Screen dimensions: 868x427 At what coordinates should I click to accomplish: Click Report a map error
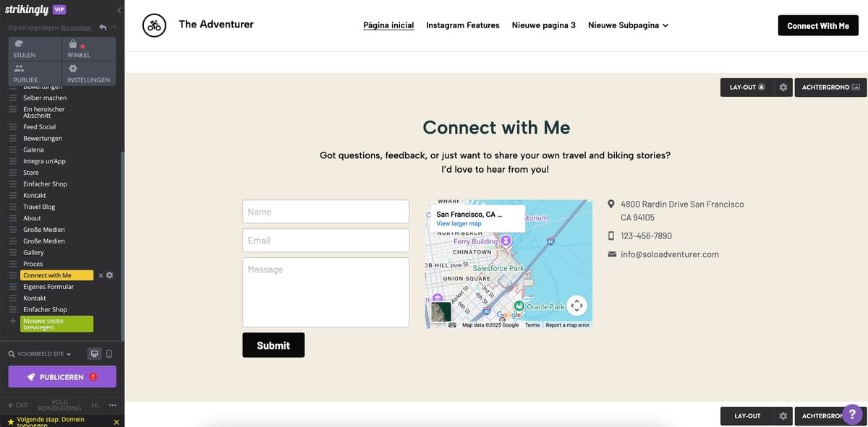point(568,325)
